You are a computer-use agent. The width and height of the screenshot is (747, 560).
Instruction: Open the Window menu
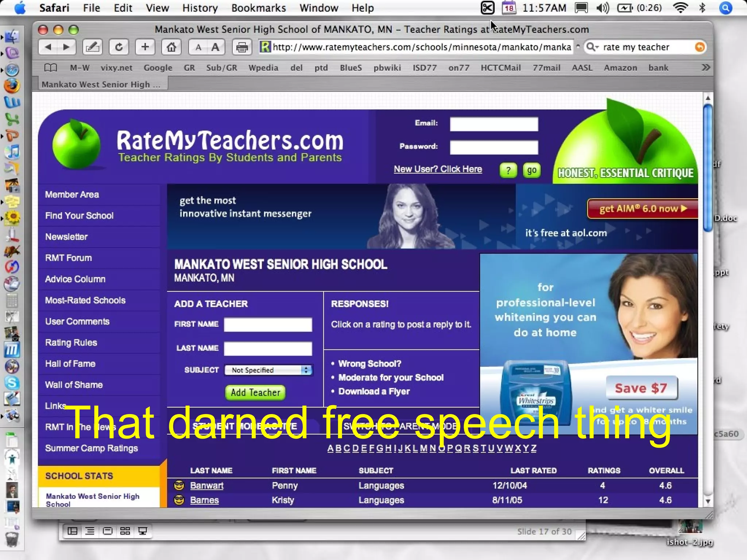tap(319, 8)
